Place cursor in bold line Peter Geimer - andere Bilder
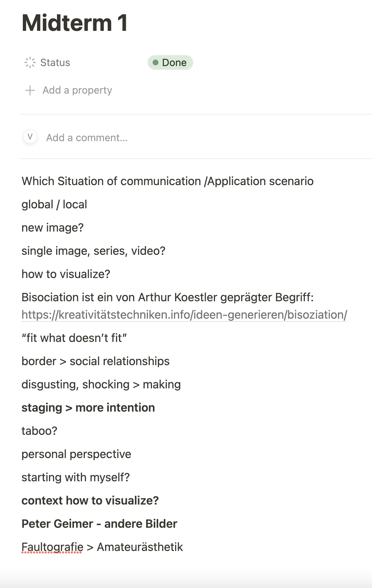 [x=99, y=524]
